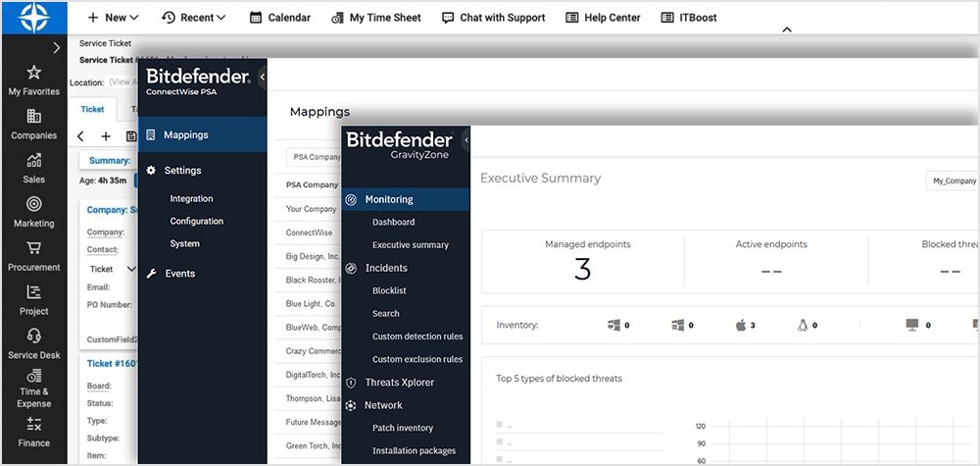Open Calendar from the top bar
This screenshot has height=466, width=980.
[280, 18]
